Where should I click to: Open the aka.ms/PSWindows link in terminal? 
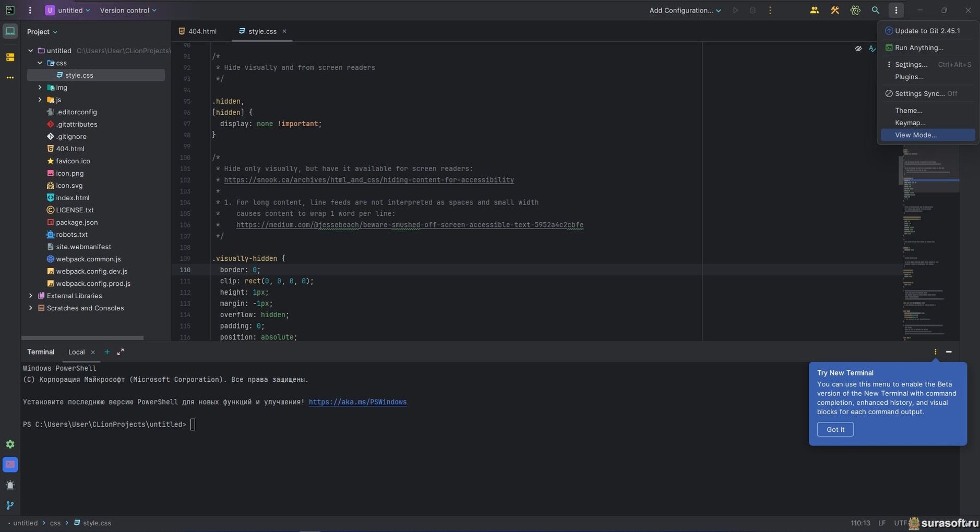(x=357, y=402)
